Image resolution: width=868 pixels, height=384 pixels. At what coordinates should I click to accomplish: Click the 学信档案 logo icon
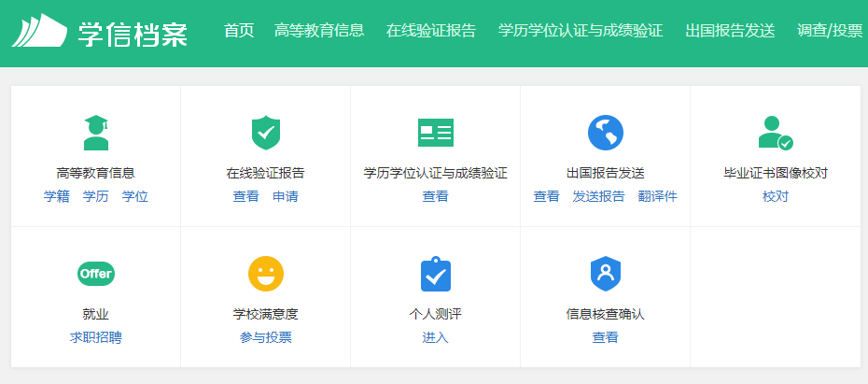39,30
